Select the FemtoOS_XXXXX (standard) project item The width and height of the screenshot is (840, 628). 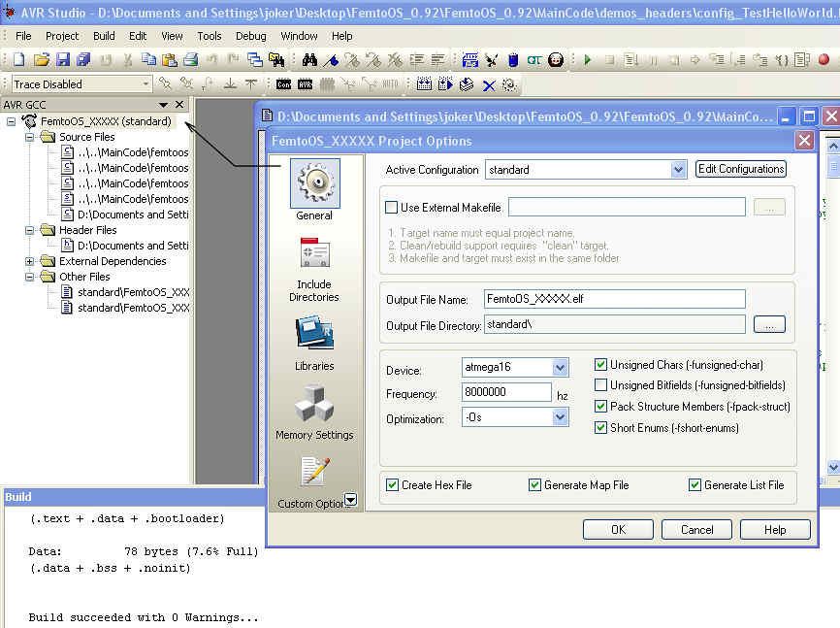click(106, 121)
